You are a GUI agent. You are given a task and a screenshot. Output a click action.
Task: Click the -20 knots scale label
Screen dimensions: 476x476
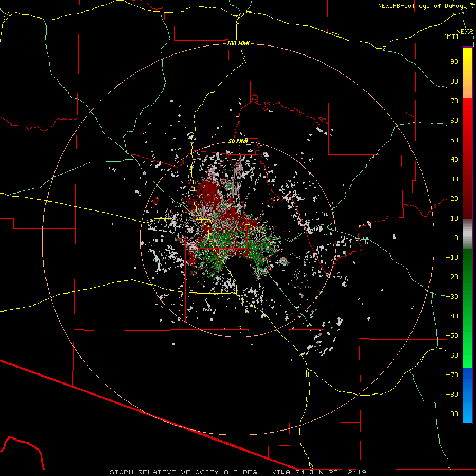[452, 277]
